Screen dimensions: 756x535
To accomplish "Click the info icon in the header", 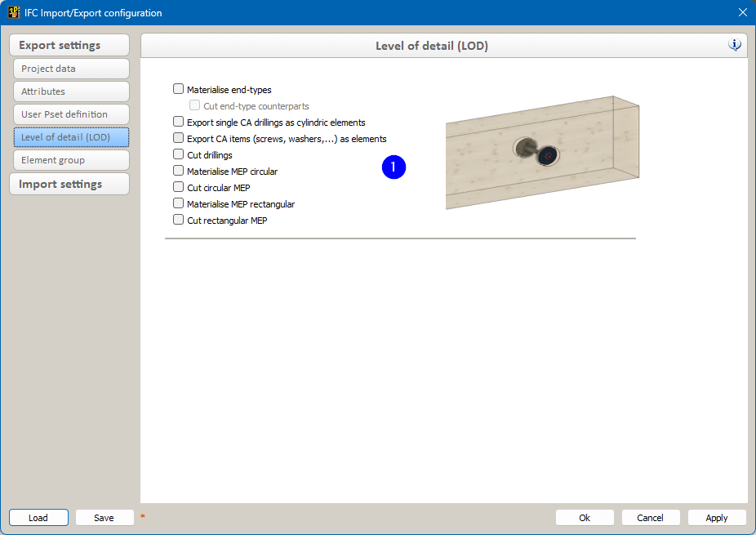I will point(735,46).
